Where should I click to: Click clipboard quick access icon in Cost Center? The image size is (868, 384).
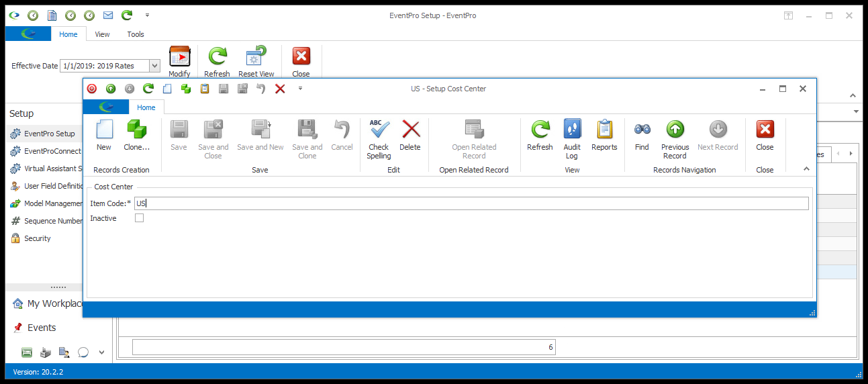point(205,89)
